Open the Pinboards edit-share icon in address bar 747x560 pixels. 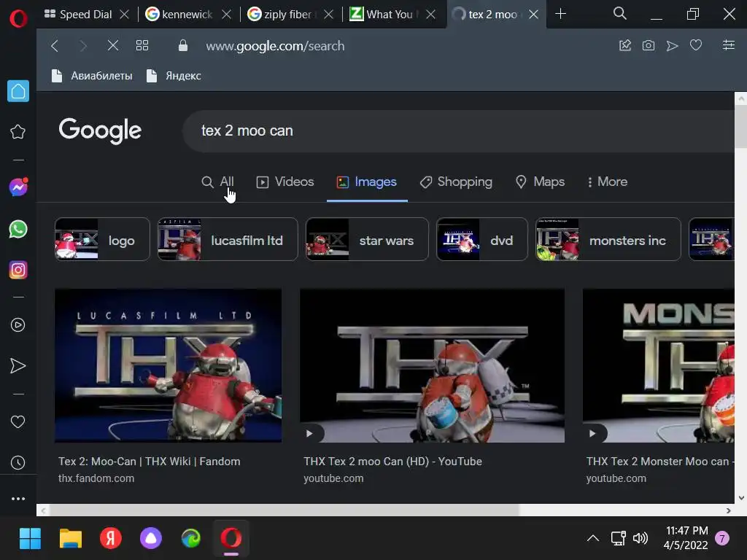625,46
